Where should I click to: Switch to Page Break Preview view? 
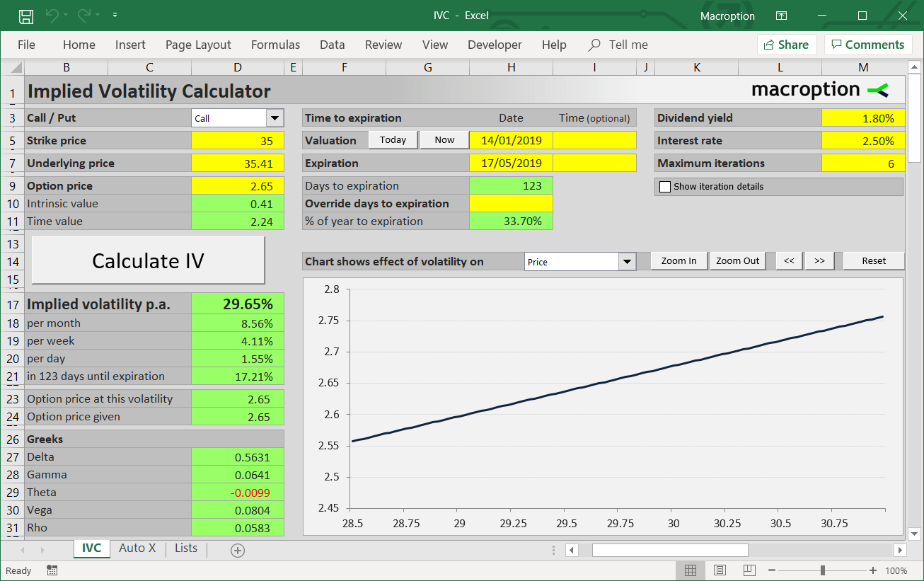tap(748, 570)
